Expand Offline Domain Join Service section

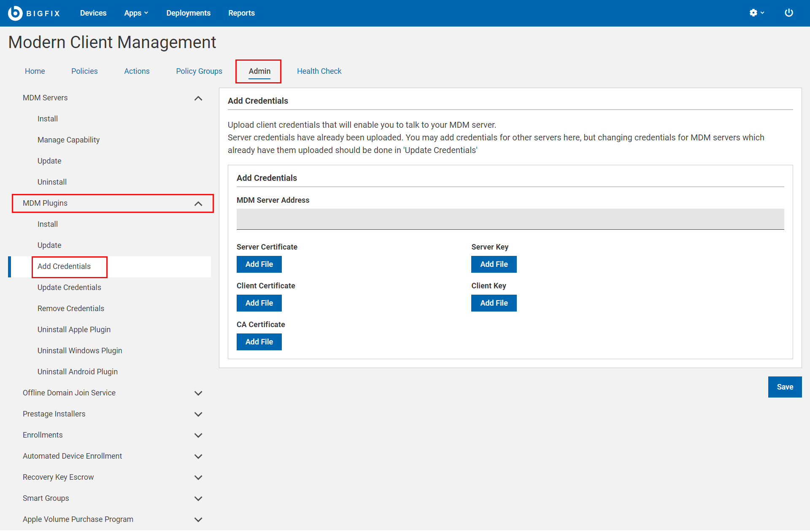(198, 393)
